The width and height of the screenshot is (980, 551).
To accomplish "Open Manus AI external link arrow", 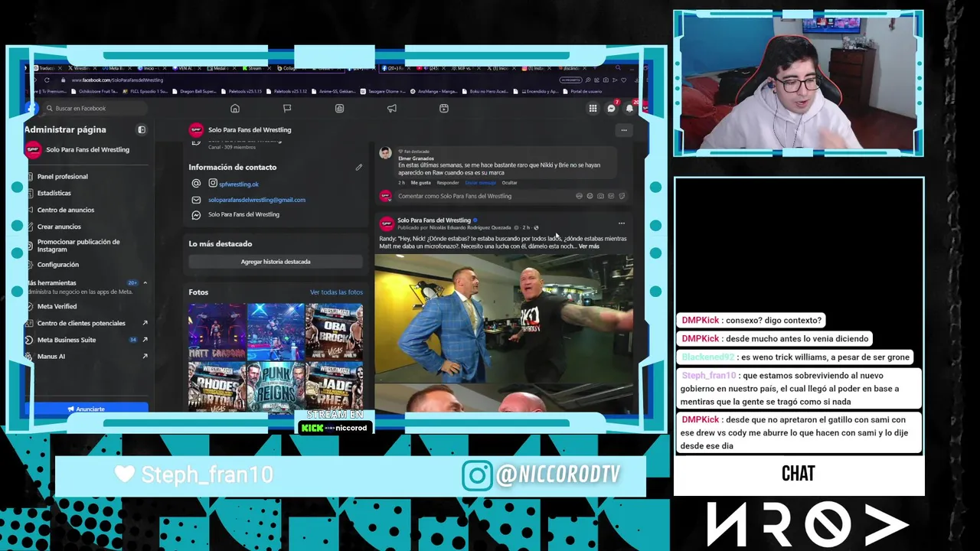I will tap(145, 357).
